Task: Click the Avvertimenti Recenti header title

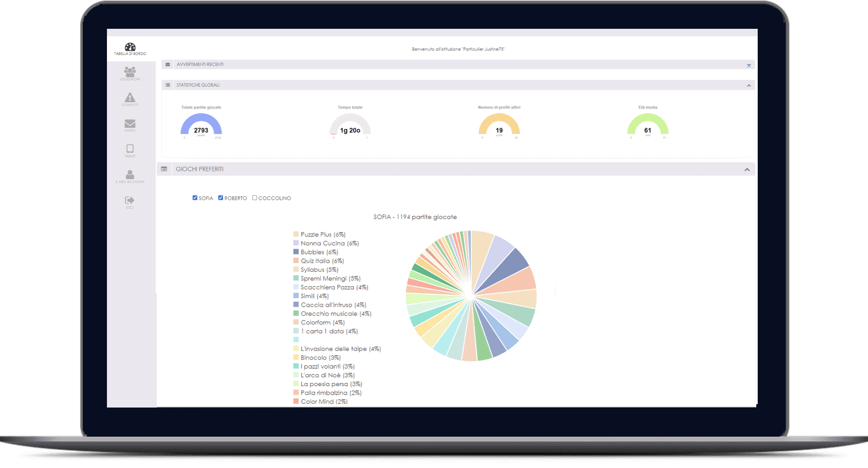Action: tap(200, 64)
